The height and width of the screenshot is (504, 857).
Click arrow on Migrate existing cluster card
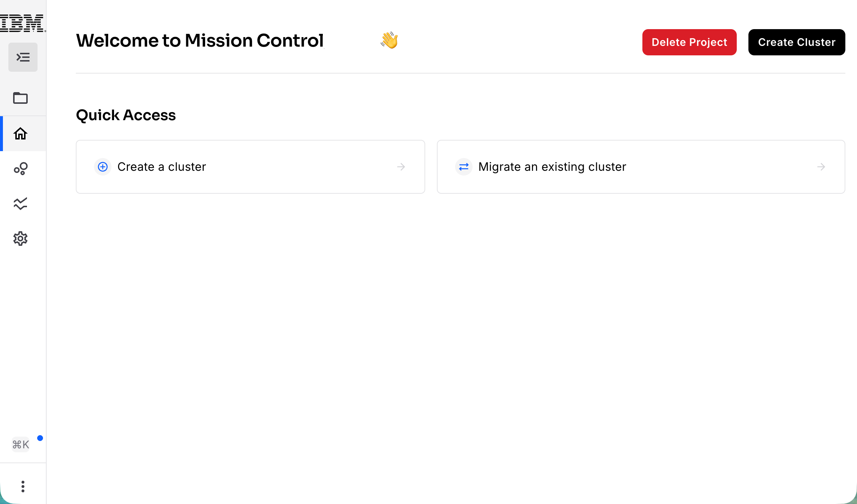821,167
